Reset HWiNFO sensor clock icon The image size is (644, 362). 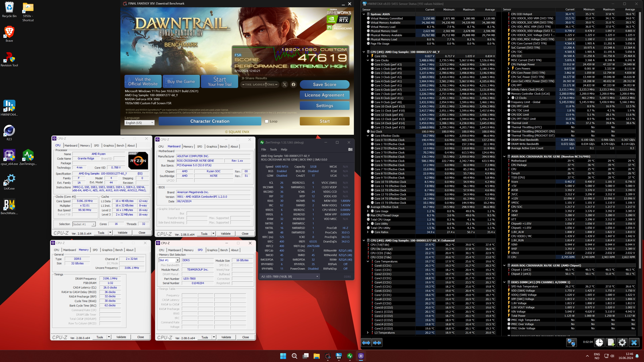(599, 342)
